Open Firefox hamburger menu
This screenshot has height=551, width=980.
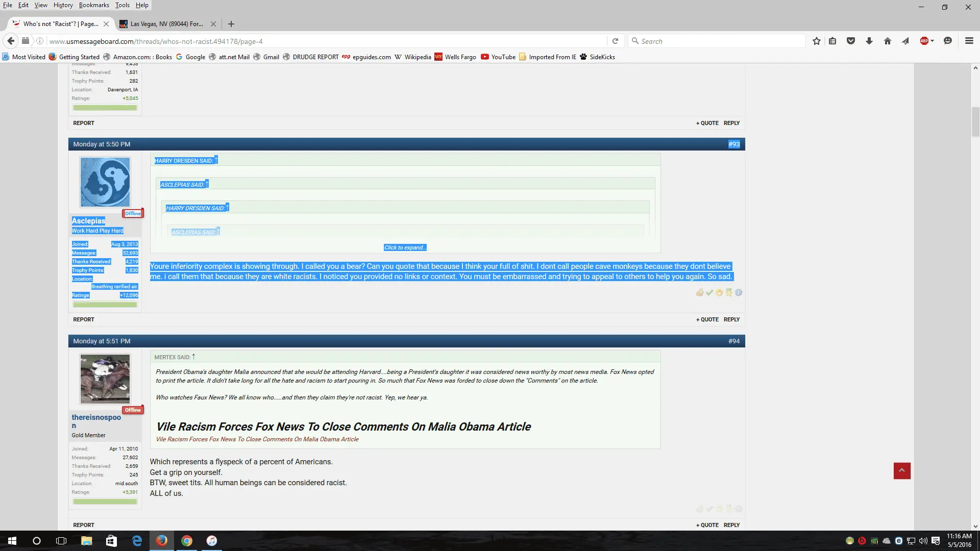[x=969, y=41]
